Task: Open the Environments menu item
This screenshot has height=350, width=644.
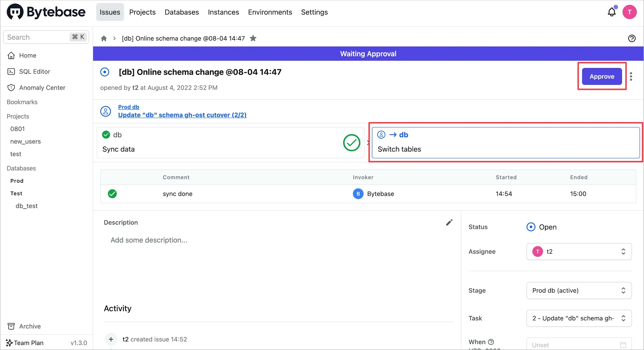Action: tap(270, 12)
